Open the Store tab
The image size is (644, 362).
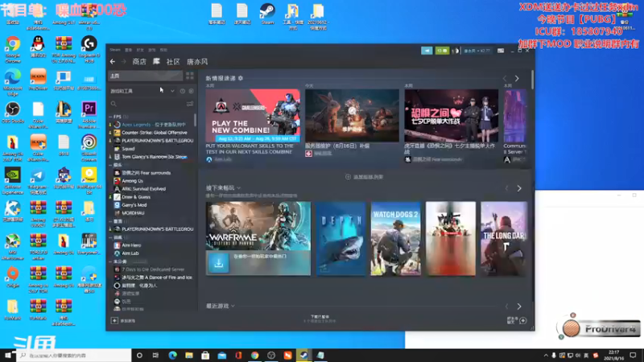click(139, 62)
